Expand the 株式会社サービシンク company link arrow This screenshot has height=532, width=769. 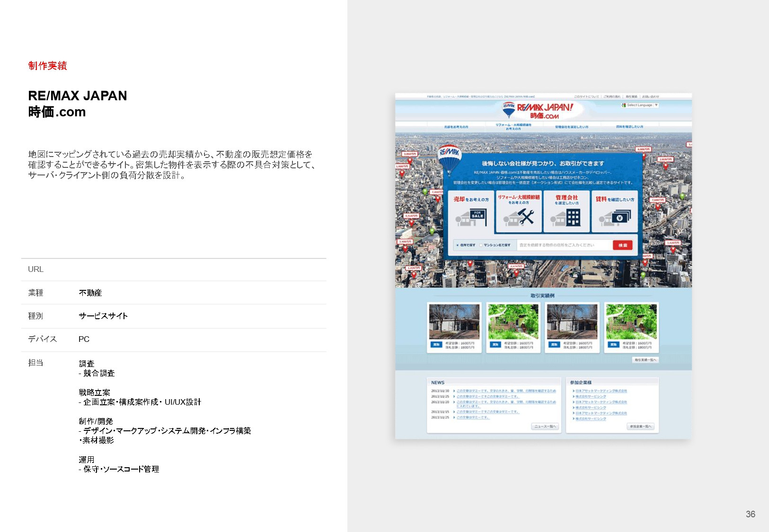(x=573, y=397)
